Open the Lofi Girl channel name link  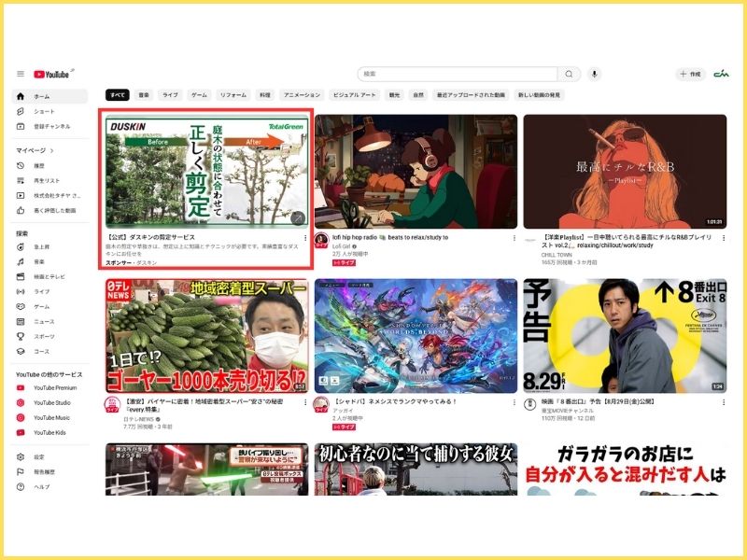(x=341, y=246)
